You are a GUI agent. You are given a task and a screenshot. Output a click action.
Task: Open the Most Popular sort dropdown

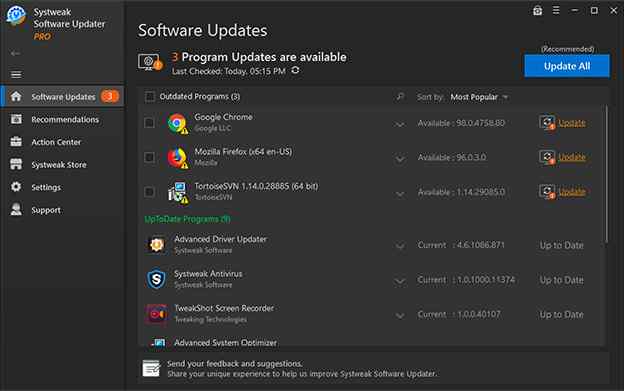479,97
